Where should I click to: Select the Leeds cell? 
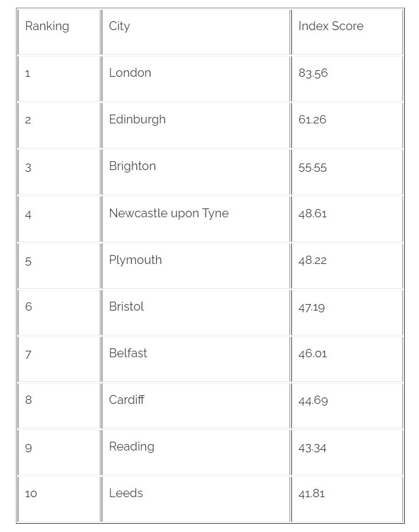[x=126, y=494]
